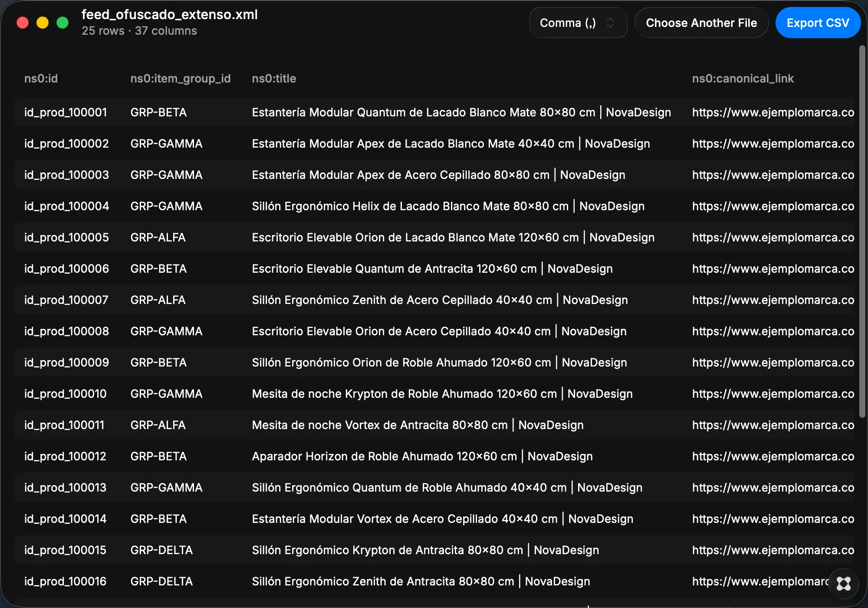This screenshot has height=608, width=868.
Task: Click GRP-DELTA in row id_prod_100015
Action: 161,550
